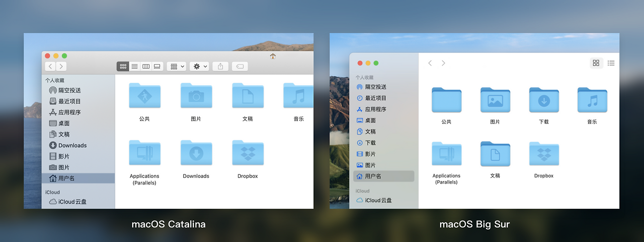The image size is (644, 242).
Task: Select the Dropbox folder in Big Sur
Action: coord(544,154)
